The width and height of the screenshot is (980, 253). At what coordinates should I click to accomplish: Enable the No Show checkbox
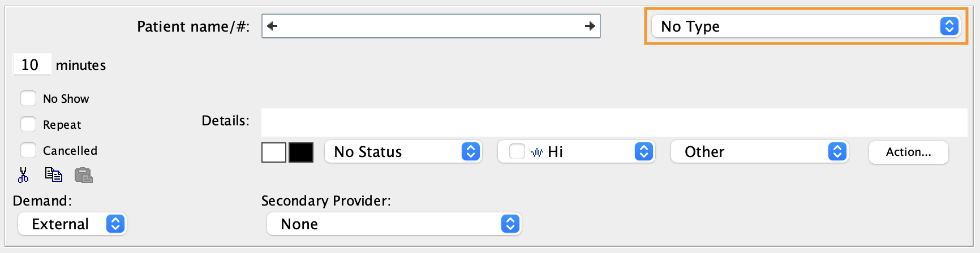coord(28,98)
